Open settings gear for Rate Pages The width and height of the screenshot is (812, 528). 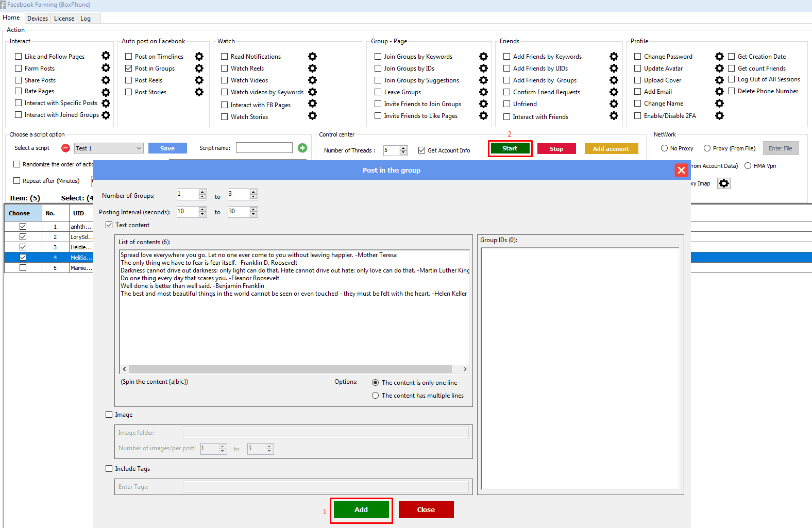(106, 92)
